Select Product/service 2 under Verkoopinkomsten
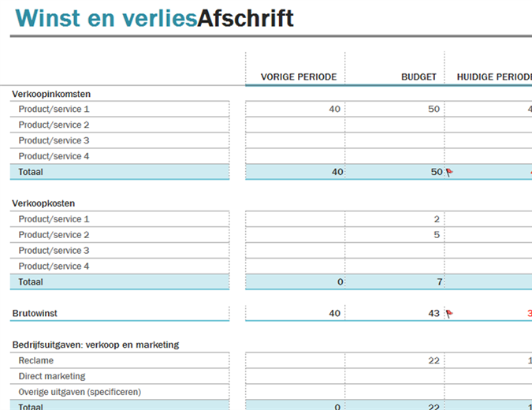The height and width of the screenshot is (410, 532). (x=54, y=125)
